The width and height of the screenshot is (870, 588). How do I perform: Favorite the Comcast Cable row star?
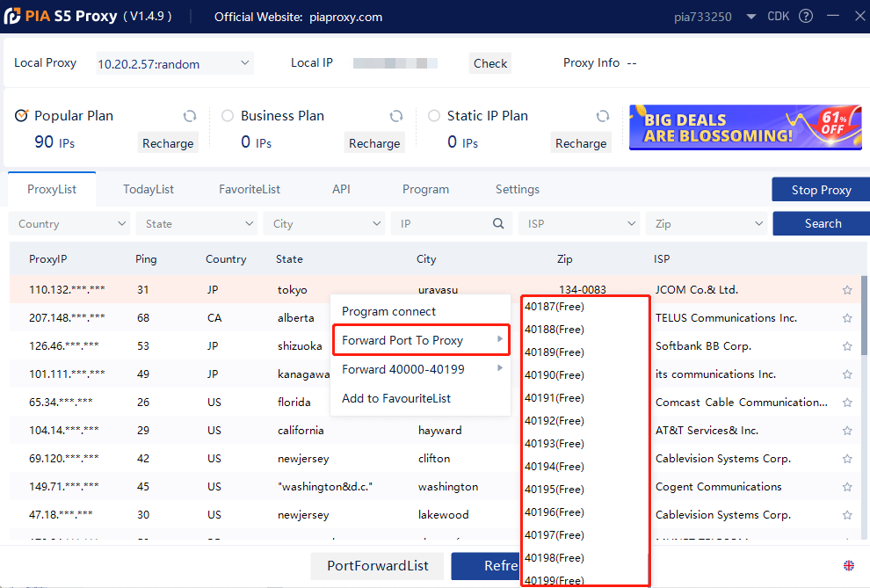coord(847,403)
